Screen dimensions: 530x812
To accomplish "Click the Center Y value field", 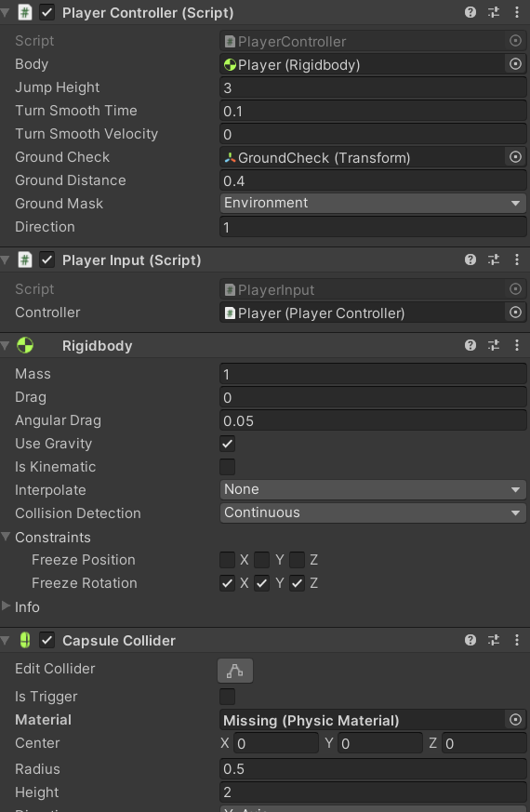I will coord(380,743).
